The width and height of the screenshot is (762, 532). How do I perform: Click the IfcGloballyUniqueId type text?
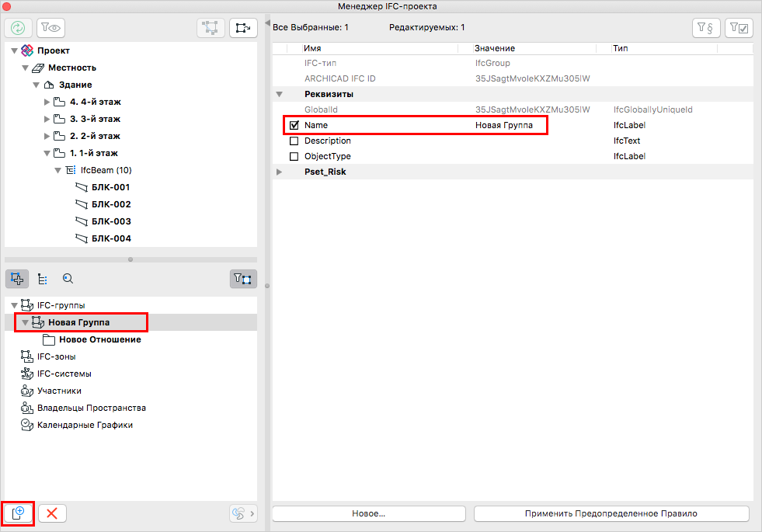tap(652, 110)
